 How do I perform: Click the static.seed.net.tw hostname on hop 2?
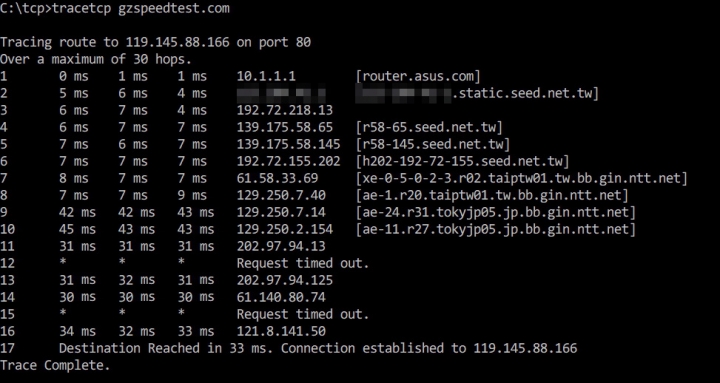(478, 93)
